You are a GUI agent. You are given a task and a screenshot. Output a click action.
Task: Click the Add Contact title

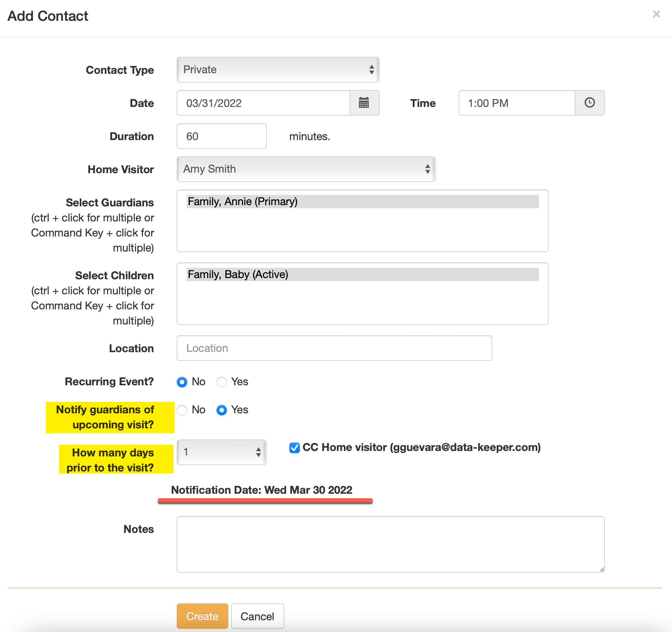point(48,16)
